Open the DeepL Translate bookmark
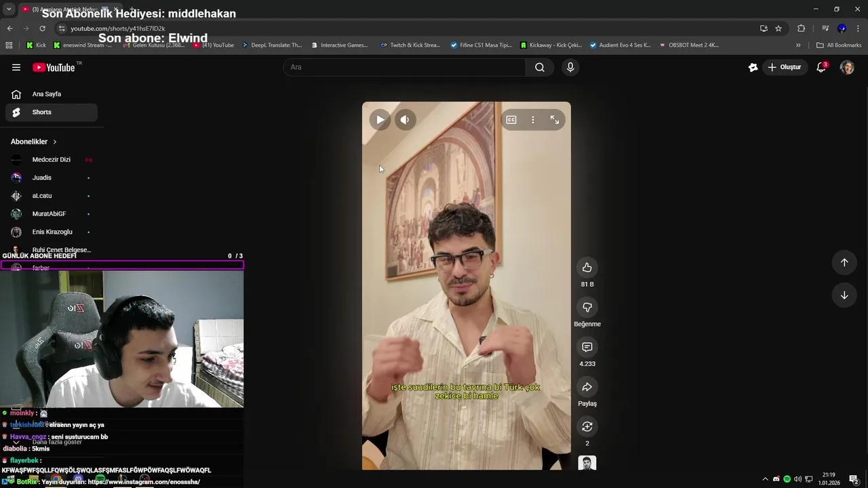The width and height of the screenshot is (868, 488). point(272,45)
